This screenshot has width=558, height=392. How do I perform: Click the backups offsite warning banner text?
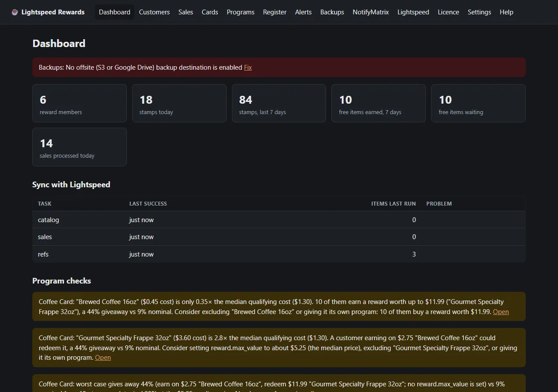[140, 68]
